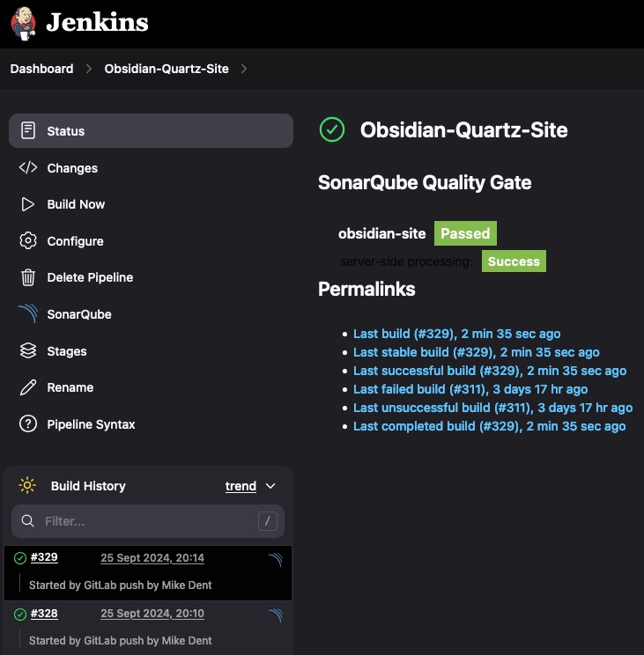
Task: Click the green success checkmark beside project title
Action: coord(332,129)
